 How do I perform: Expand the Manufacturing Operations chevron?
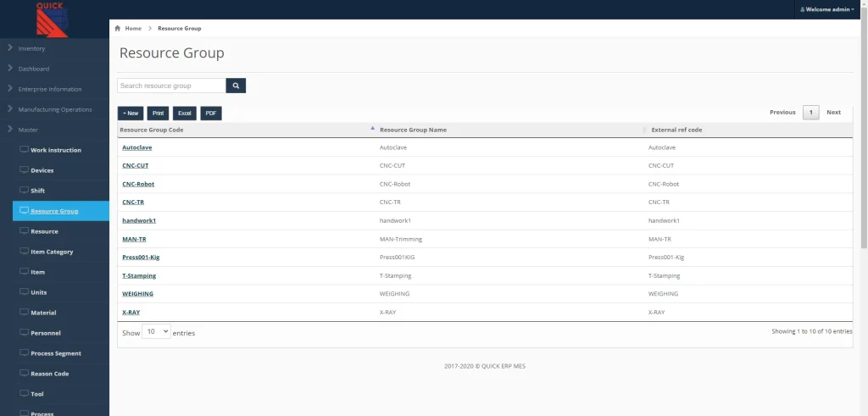[10, 109]
